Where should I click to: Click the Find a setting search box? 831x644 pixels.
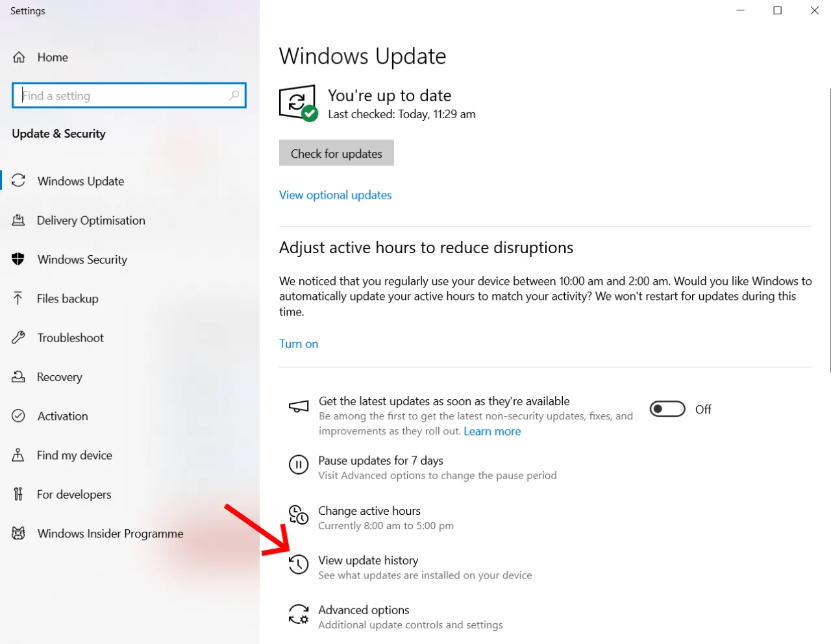[129, 95]
